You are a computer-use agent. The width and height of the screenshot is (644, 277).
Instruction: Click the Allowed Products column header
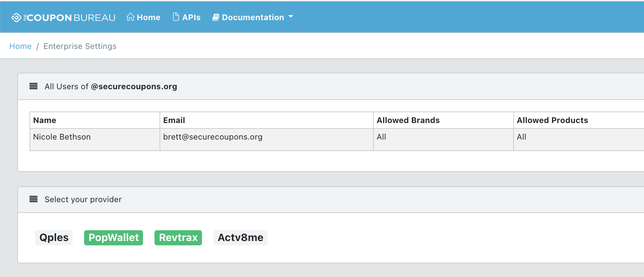(x=579, y=120)
